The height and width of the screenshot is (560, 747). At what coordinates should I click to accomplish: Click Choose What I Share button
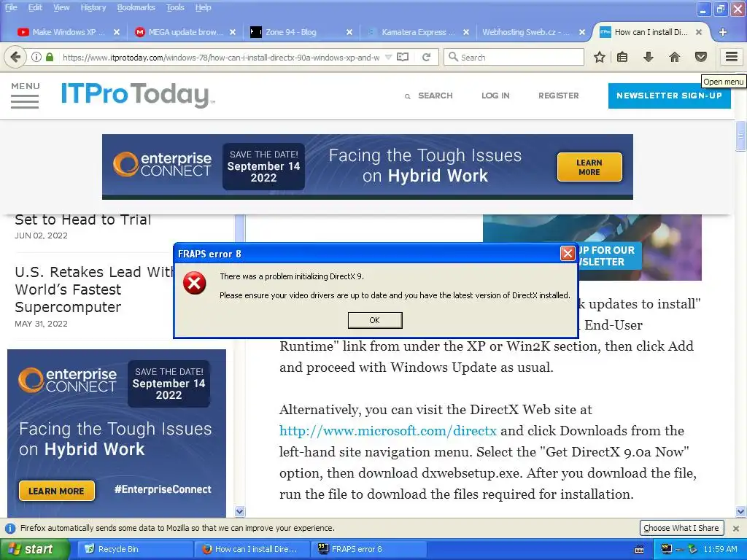click(x=681, y=528)
